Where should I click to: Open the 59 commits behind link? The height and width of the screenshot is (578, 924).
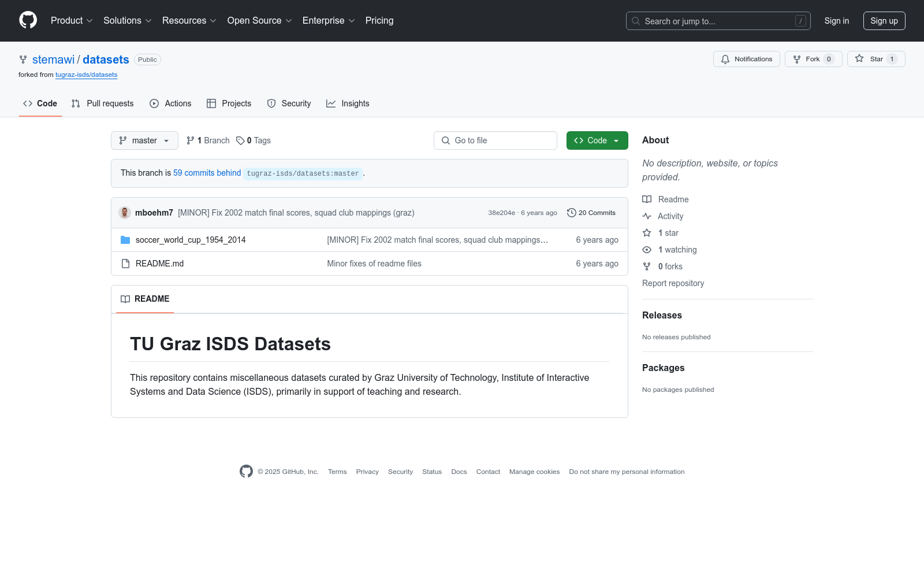(207, 173)
